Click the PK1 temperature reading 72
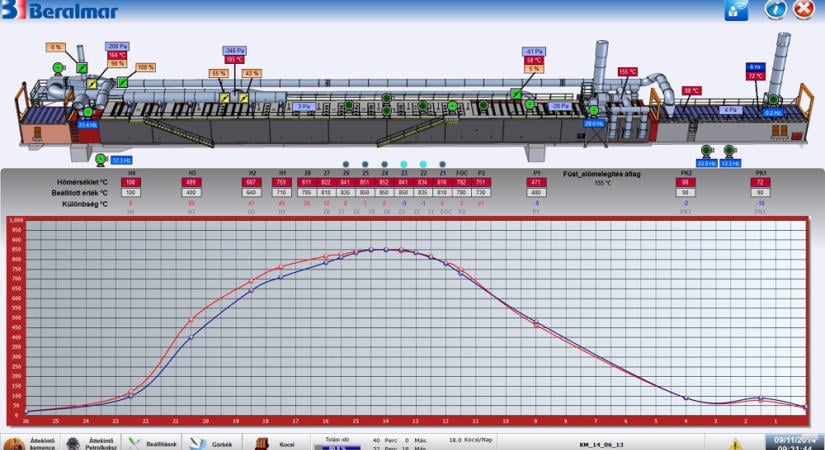This screenshot has height=450, width=825. pyautogui.click(x=761, y=182)
